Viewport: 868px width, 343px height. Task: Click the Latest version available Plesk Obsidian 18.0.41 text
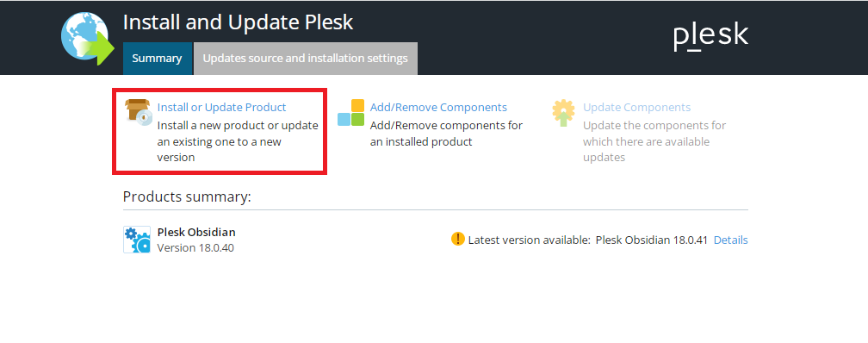[588, 240]
